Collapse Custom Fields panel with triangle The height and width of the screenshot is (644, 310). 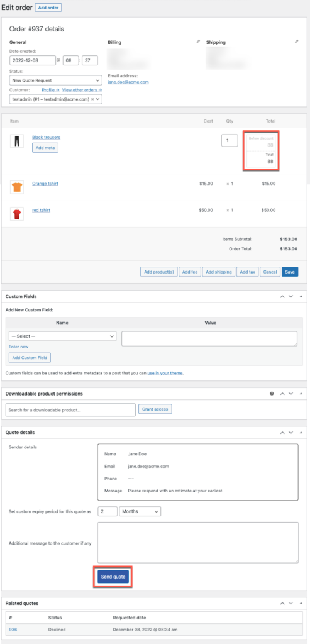(301, 296)
